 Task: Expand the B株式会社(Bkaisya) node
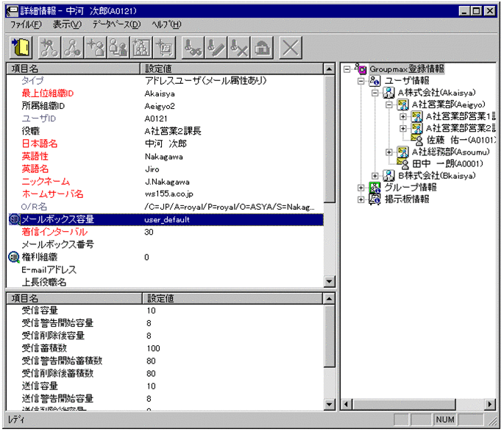[375, 176]
